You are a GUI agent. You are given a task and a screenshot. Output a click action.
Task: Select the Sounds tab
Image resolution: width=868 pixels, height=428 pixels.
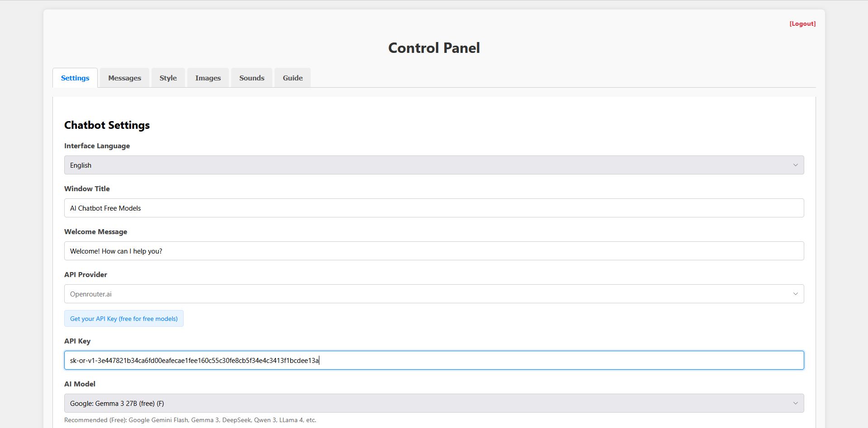point(251,78)
